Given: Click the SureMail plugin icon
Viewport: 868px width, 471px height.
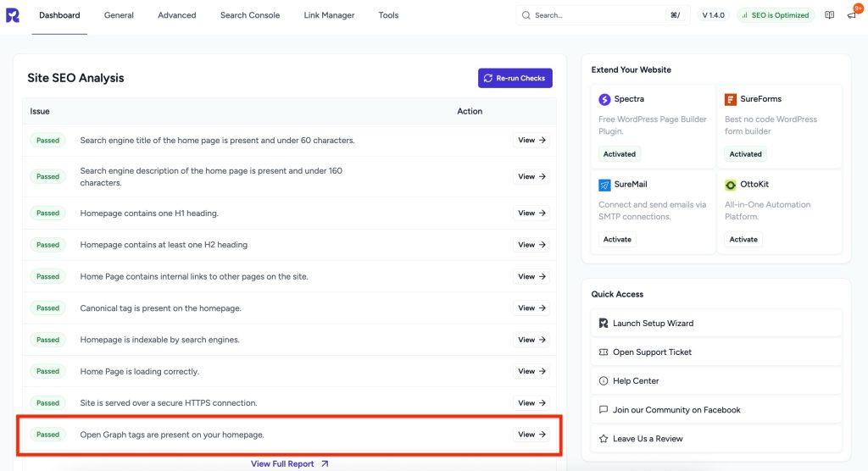Looking at the screenshot, I should coord(604,185).
